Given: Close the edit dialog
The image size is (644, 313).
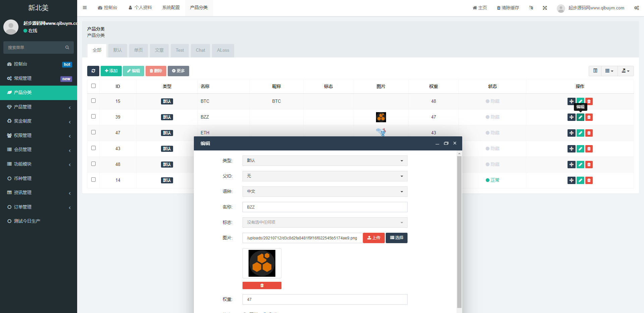Looking at the screenshot, I should pyautogui.click(x=455, y=143).
